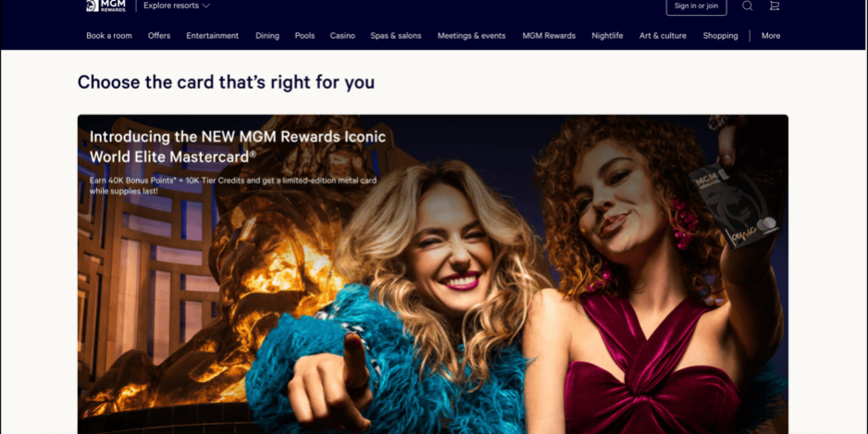Open the Dining section
This screenshot has width=868, height=434.
[267, 35]
